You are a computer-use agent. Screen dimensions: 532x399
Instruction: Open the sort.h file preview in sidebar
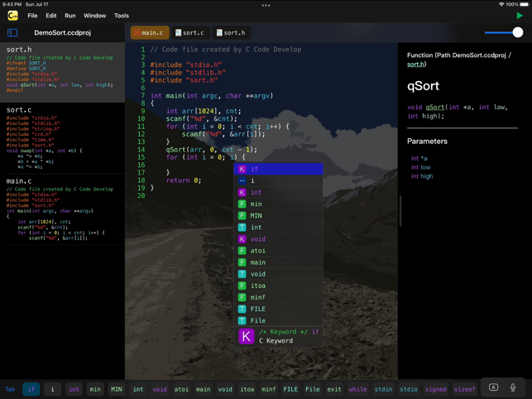(62, 72)
